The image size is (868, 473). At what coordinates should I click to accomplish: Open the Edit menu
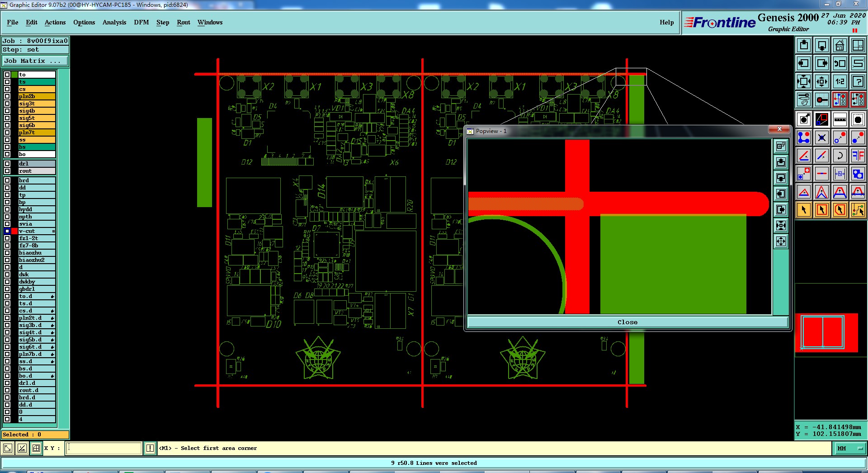pos(32,22)
